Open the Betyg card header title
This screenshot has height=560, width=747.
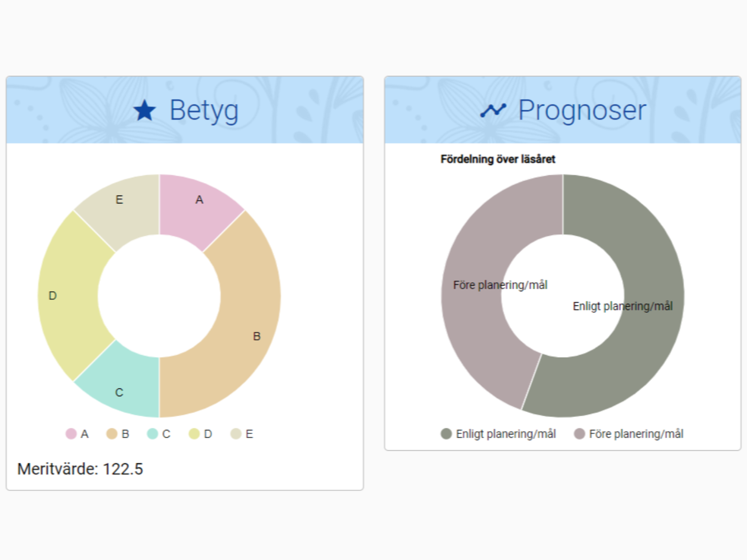pyautogui.click(x=204, y=110)
